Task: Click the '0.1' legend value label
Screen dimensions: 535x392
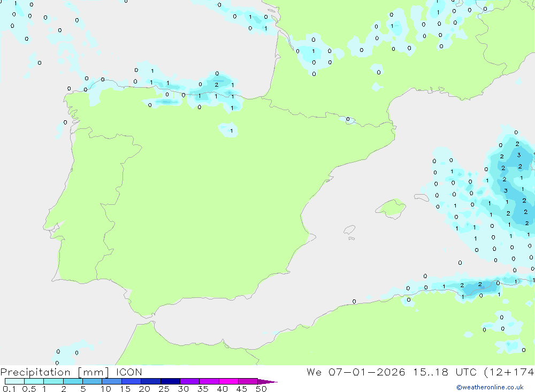Action: click(9, 389)
